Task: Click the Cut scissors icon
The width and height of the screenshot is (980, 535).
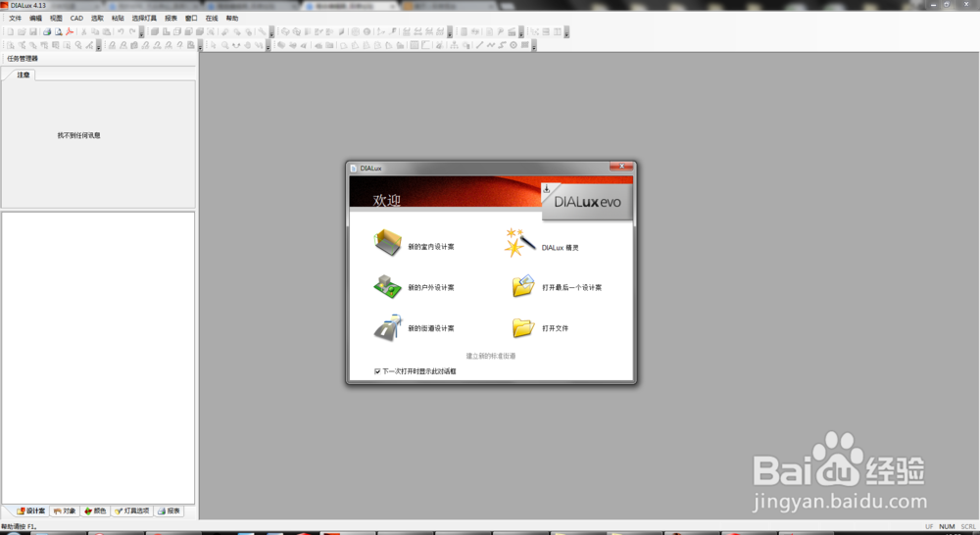Action: pos(83,32)
